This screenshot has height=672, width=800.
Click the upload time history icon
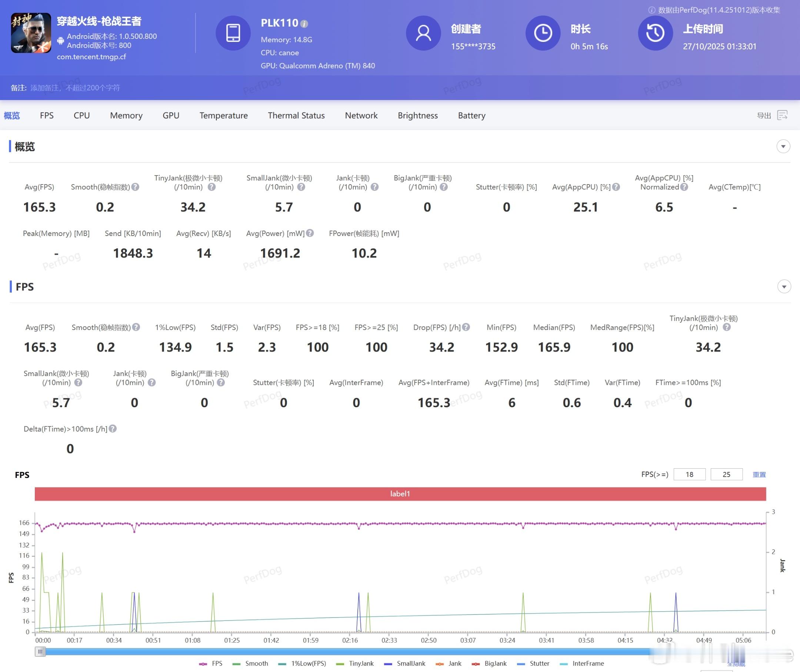pyautogui.click(x=655, y=33)
